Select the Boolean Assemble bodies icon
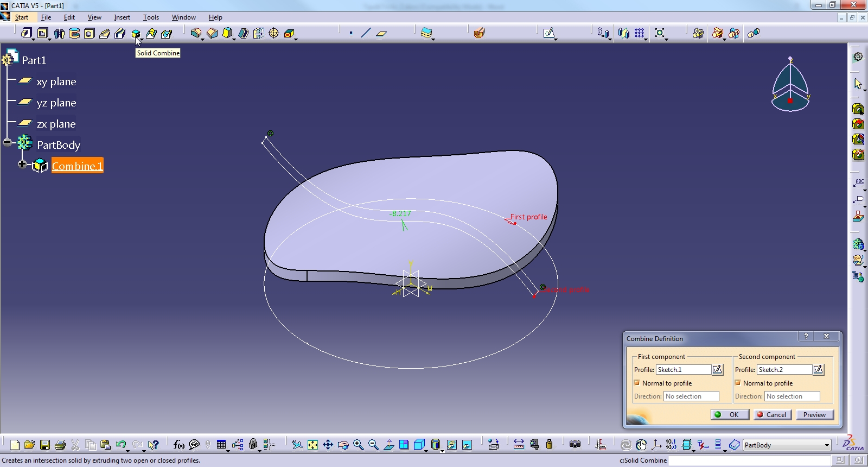The image size is (868, 467). [x=698, y=33]
